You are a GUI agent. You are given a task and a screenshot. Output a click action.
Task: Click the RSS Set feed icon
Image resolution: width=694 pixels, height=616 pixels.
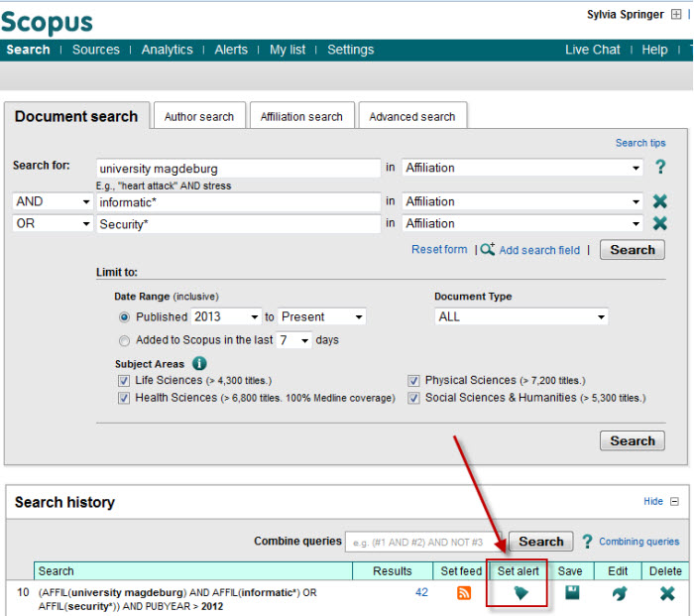pyautogui.click(x=463, y=592)
